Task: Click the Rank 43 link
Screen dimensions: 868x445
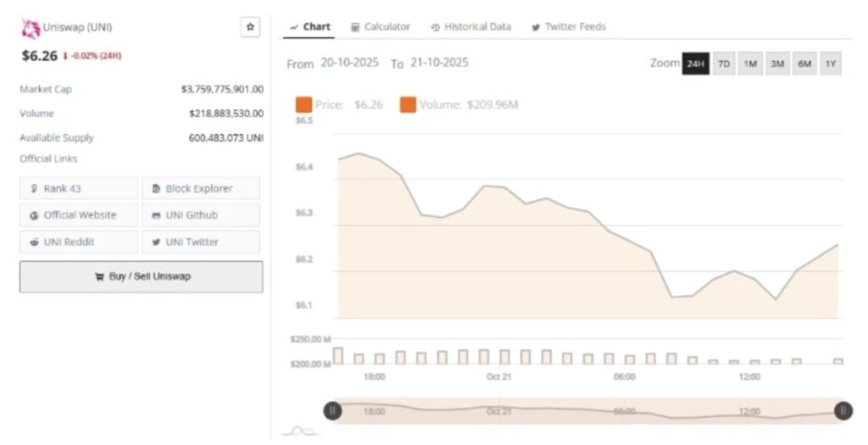Action: click(79, 188)
